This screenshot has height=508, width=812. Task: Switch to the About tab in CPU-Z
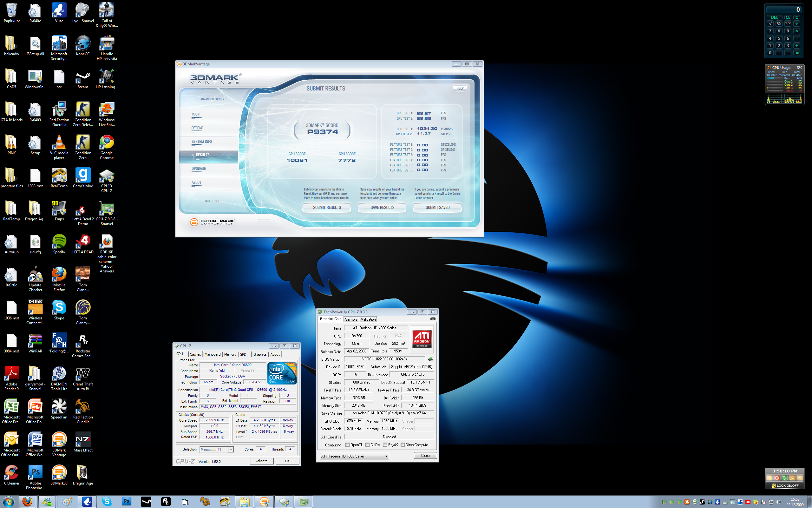[275, 354]
